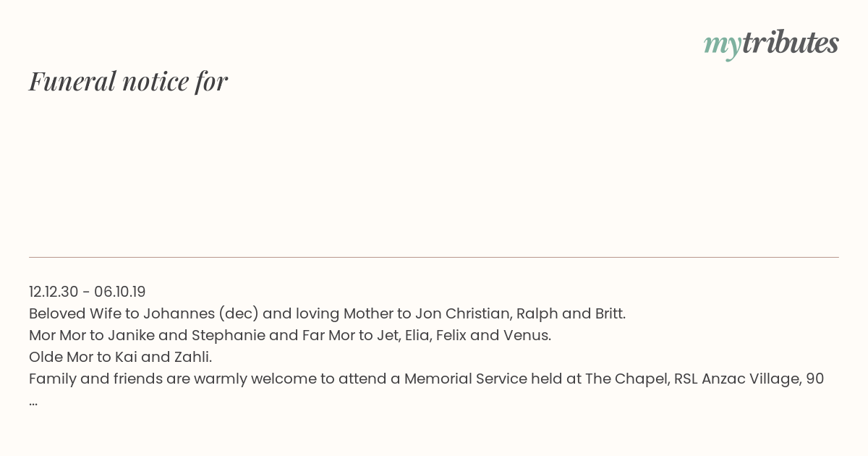Click 'The Chapel' in the notice text

[x=625, y=379]
